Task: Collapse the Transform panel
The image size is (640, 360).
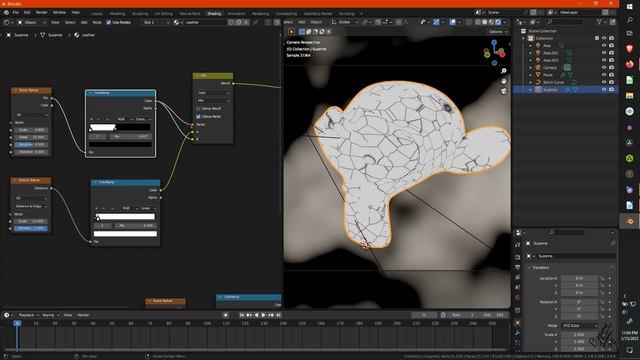Action: point(530,268)
